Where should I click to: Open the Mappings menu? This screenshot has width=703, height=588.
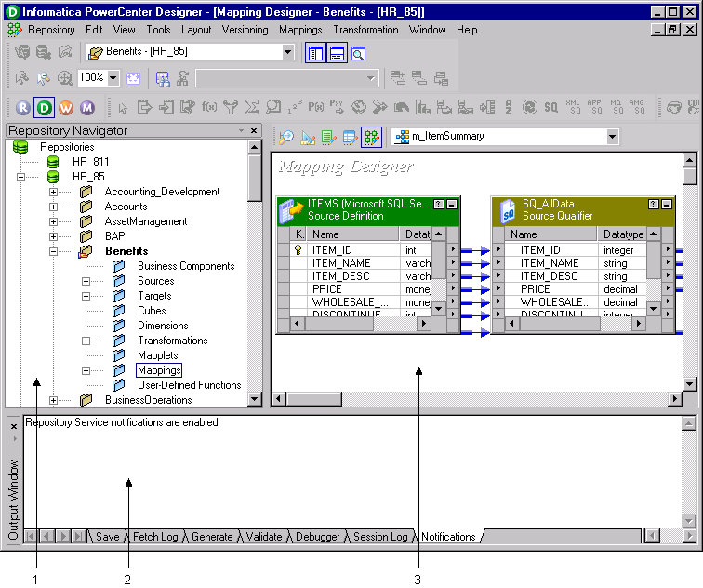tap(300, 30)
